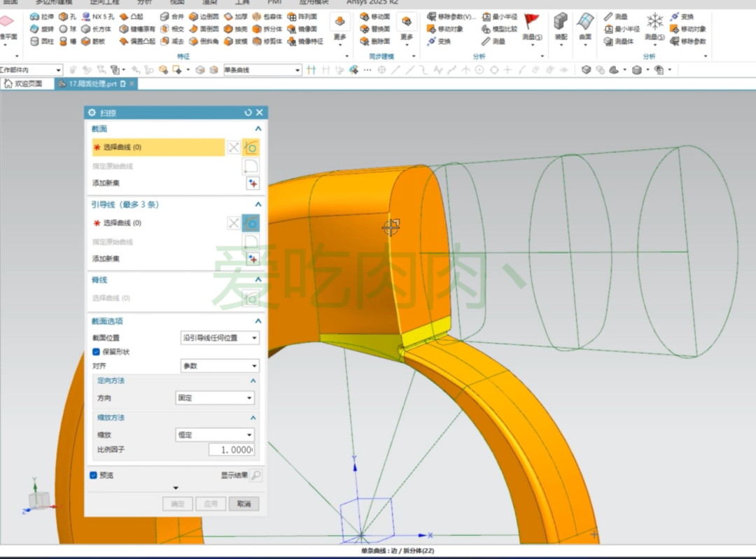
Task: Open the NX5孔 hole tool
Action: [x=98, y=16]
